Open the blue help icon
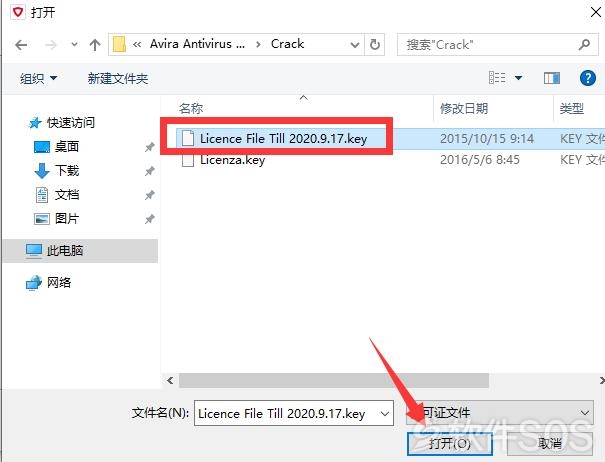 (x=588, y=78)
